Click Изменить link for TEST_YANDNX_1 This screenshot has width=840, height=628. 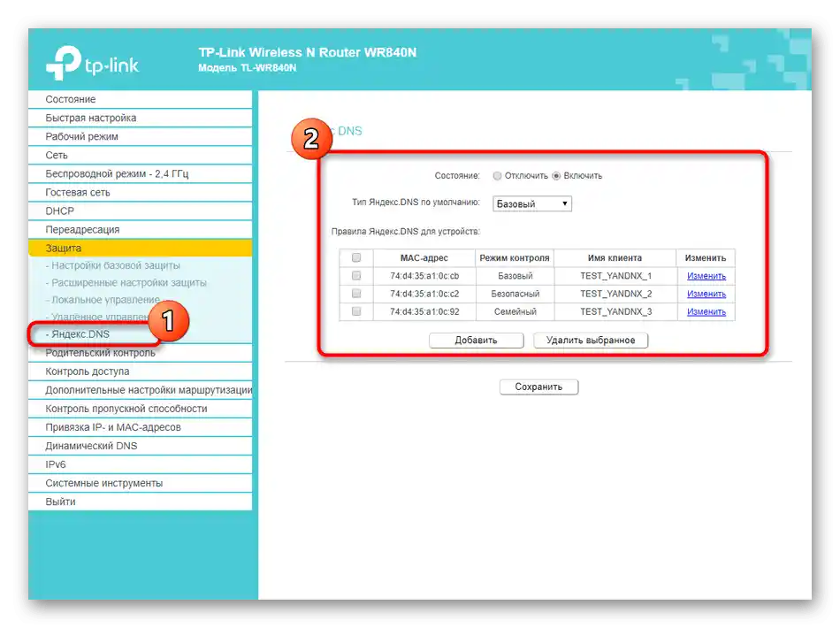point(706,276)
